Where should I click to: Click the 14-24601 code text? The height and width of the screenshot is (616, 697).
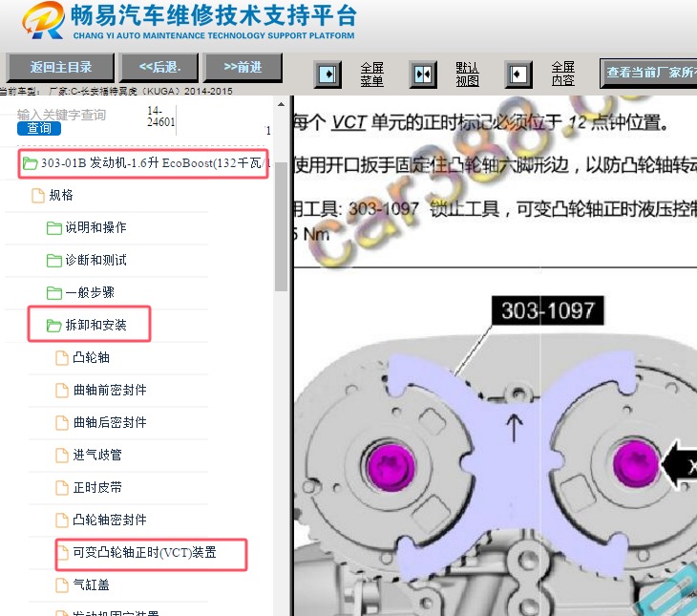(x=161, y=117)
